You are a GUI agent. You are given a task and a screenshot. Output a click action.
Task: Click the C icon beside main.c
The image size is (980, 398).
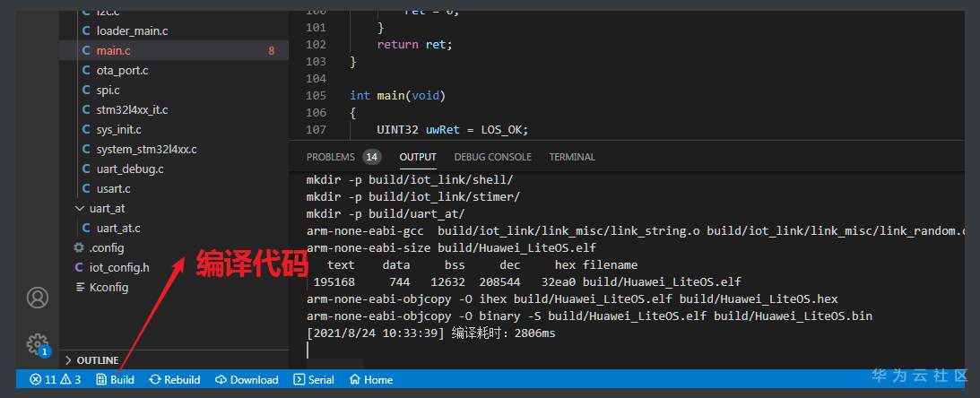[x=86, y=50]
